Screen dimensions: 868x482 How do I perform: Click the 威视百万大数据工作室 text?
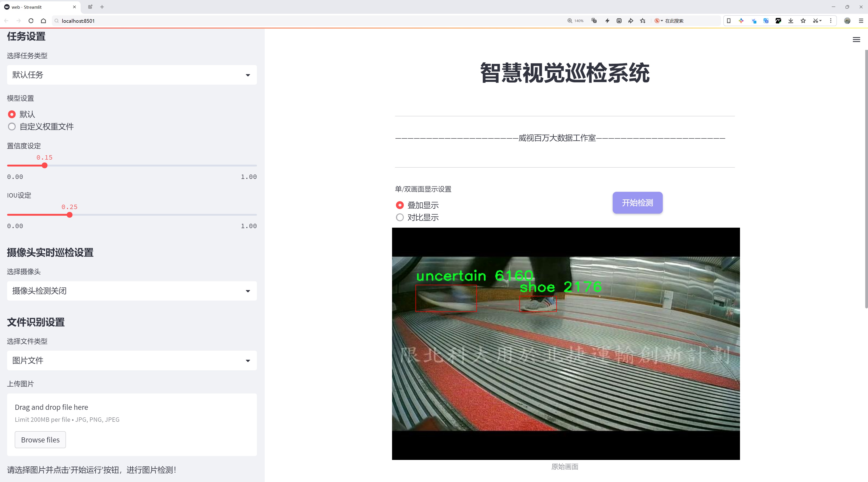pos(557,138)
